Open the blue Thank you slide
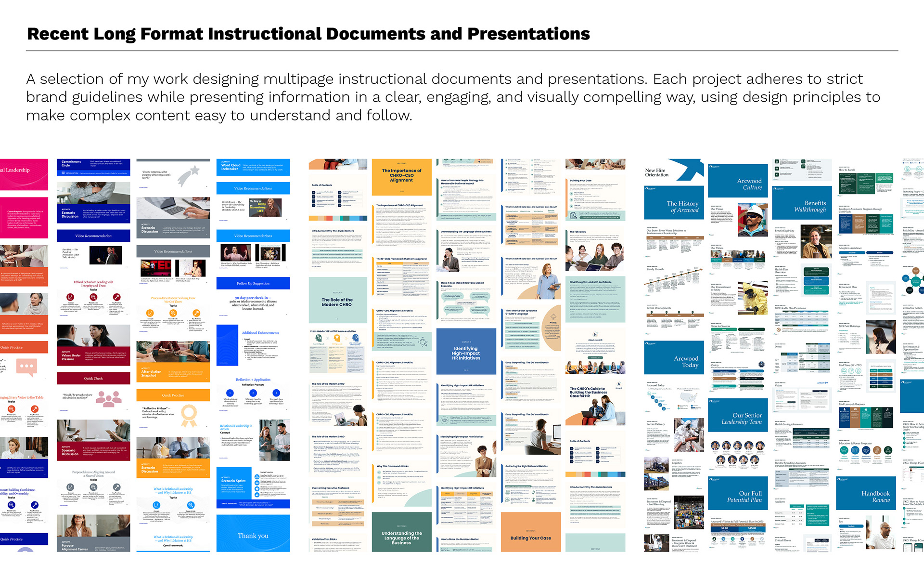 coord(253,535)
